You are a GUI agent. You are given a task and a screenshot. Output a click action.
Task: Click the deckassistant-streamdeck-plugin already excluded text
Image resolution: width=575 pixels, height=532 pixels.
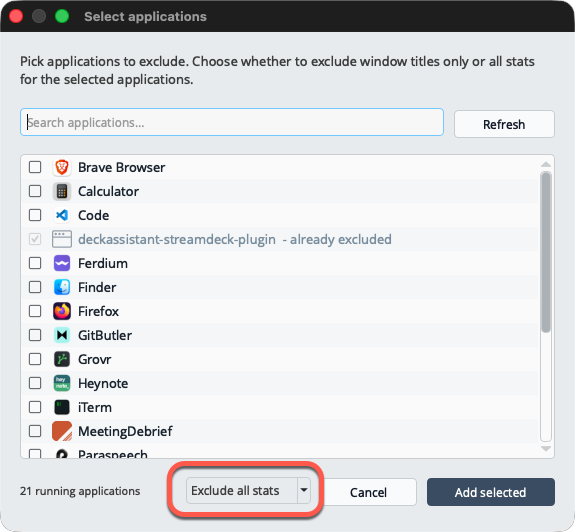pos(235,239)
